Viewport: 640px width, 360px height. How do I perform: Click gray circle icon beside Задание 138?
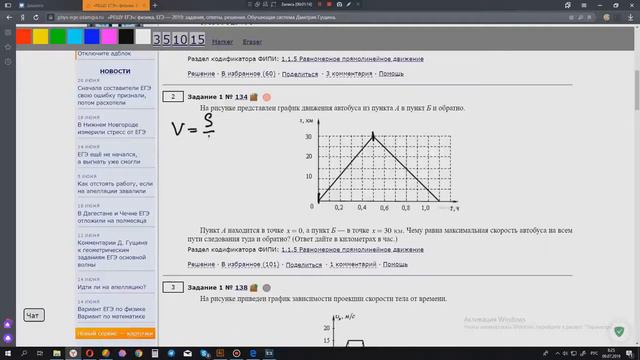(267, 288)
